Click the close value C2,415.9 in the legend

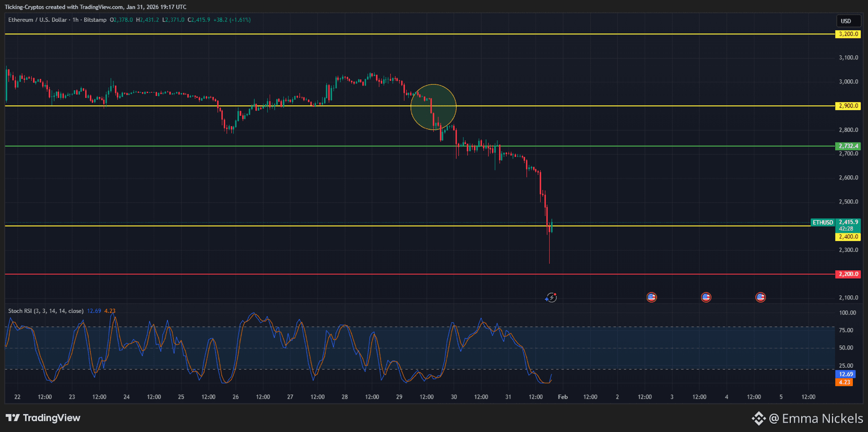(199, 20)
